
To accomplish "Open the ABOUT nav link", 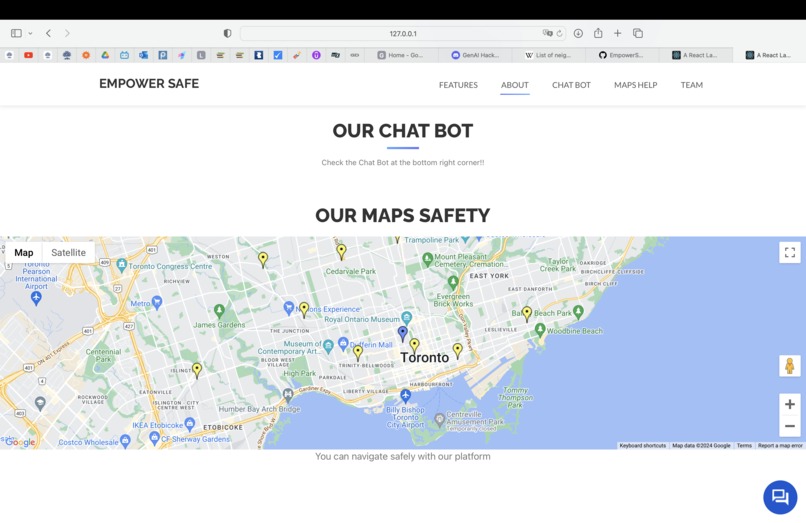I will pyautogui.click(x=515, y=85).
